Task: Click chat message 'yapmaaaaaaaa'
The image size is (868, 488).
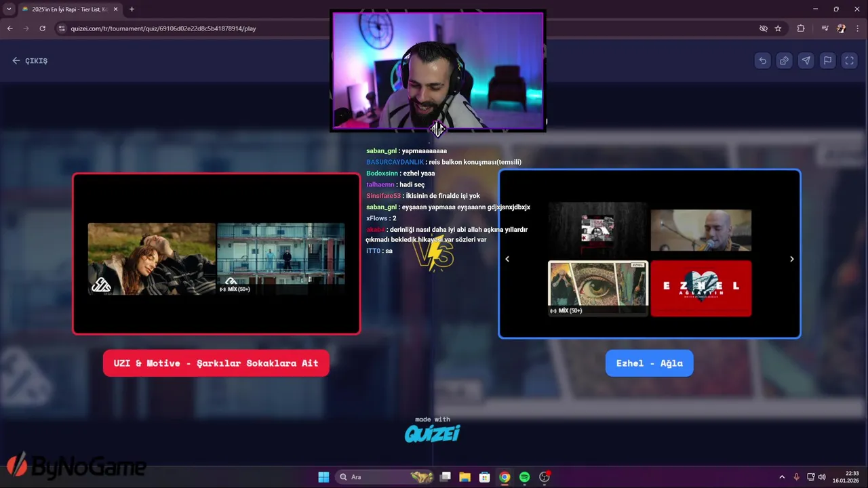Action: [425, 151]
